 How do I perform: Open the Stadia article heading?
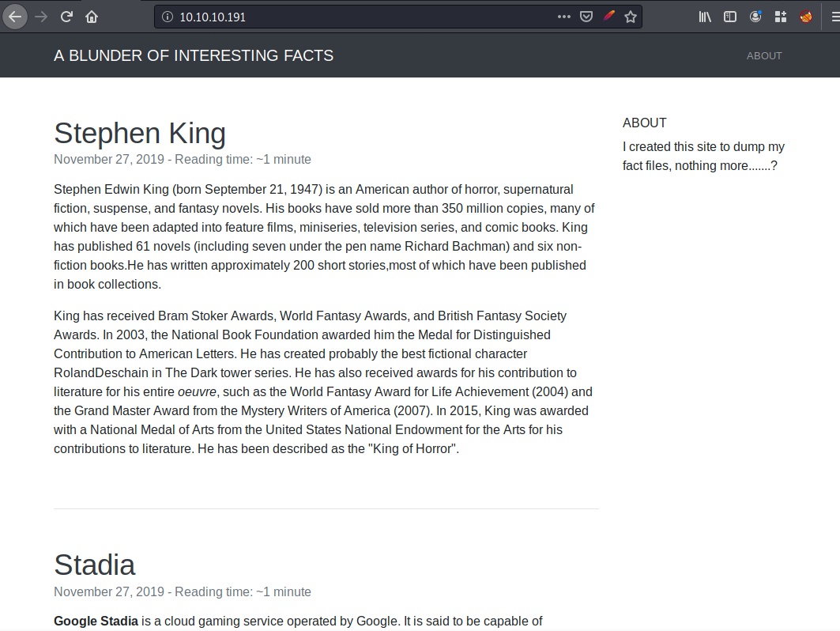94,565
